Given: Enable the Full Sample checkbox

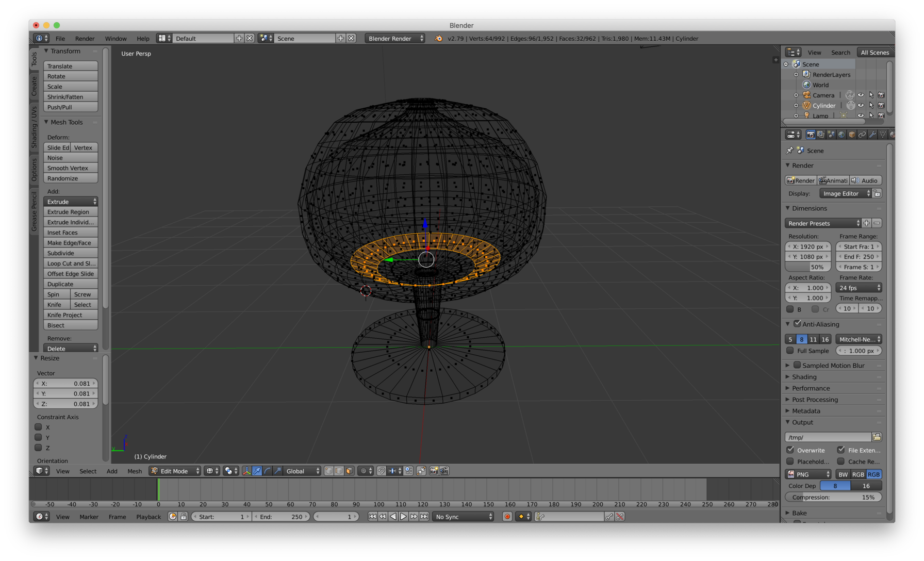Looking at the screenshot, I should (790, 351).
